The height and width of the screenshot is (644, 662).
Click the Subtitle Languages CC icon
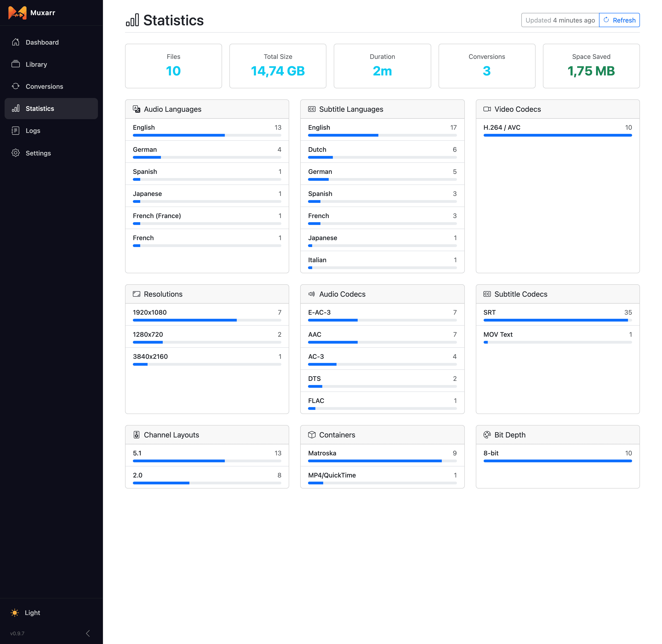pos(312,109)
